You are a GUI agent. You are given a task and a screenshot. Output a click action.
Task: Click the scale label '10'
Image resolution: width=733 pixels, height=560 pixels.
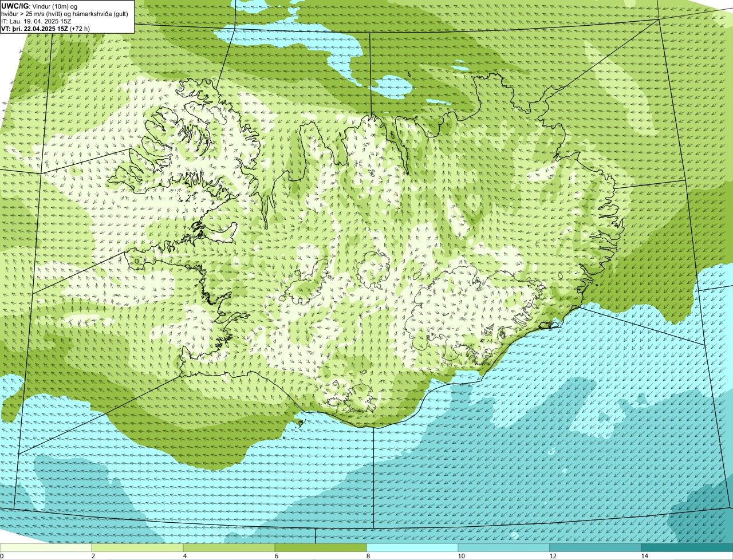(460, 556)
